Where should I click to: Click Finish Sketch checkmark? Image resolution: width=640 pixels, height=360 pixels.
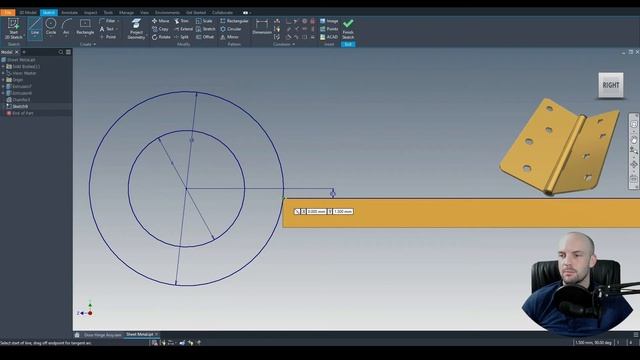click(x=348, y=29)
